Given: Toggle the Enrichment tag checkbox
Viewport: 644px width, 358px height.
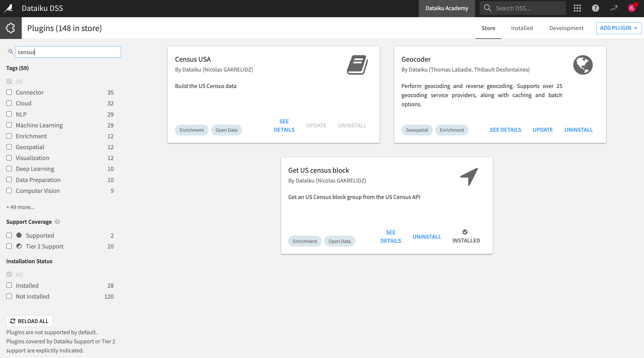Looking at the screenshot, I should click(x=9, y=136).
